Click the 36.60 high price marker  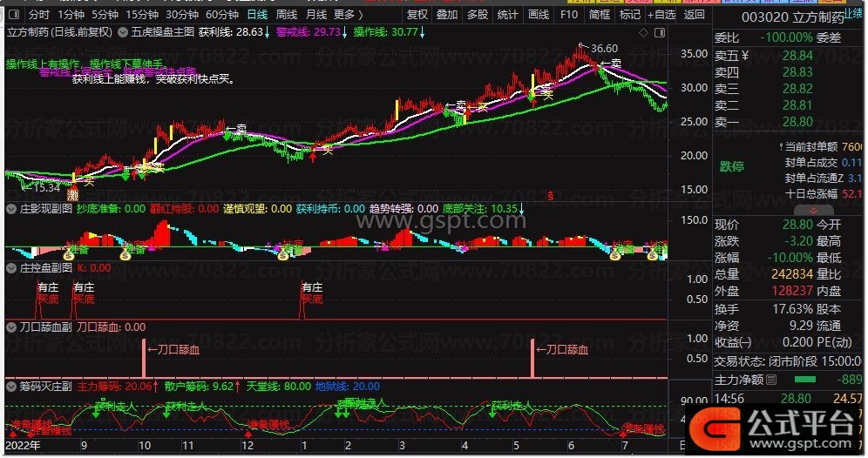pyautogui.click(x=604, y=49)
